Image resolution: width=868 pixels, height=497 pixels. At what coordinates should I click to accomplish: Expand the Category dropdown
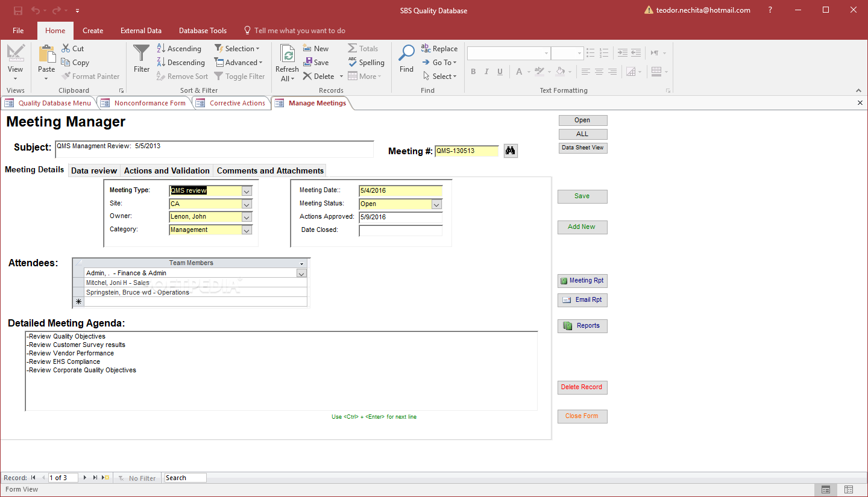pos(247,230)
